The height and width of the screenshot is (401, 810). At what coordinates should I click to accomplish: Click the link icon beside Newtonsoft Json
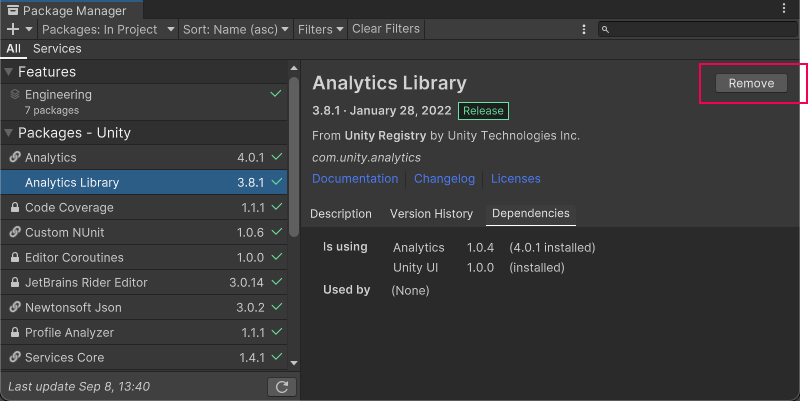[x=15, y=308]
